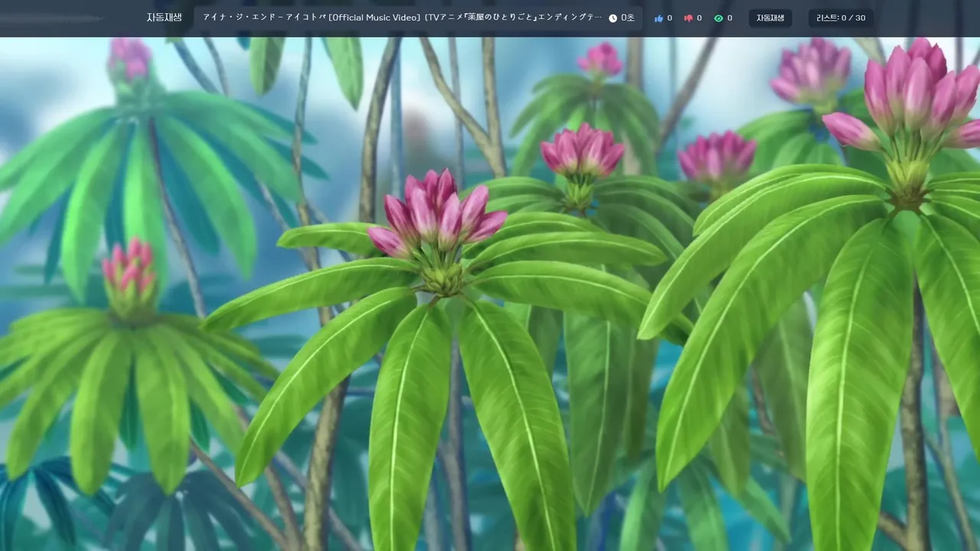
Task: Open the 리스트: 0 / 30 playlist button
Action: pos(841,18)
